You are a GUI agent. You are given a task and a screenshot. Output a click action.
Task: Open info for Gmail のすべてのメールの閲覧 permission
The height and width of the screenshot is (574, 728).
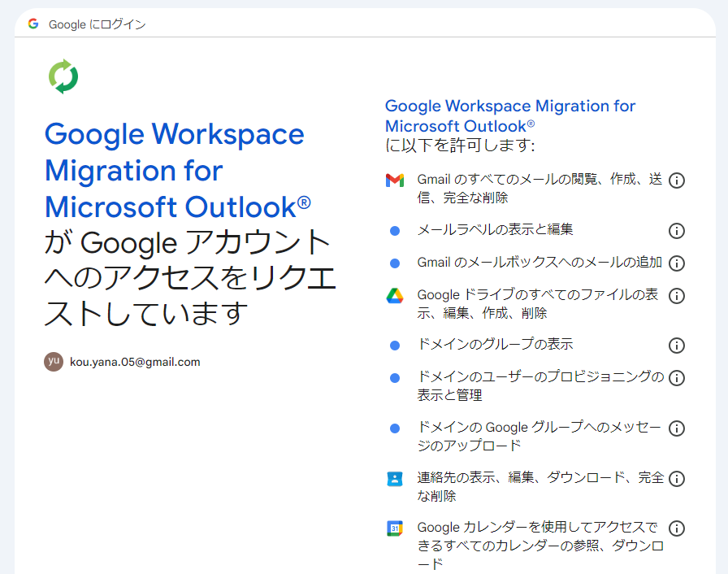tap(677, 180)
